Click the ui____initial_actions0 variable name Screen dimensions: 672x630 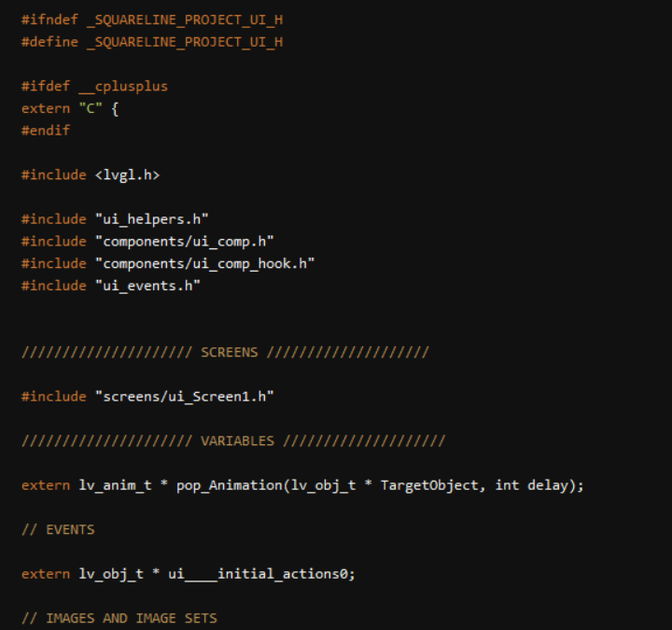[261, 574]
